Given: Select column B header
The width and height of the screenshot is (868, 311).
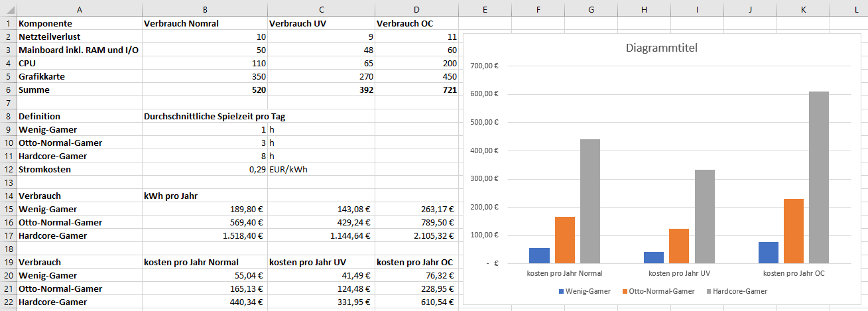Looking at the screenshot, I should pyautogui.click(x=205, y=9).
